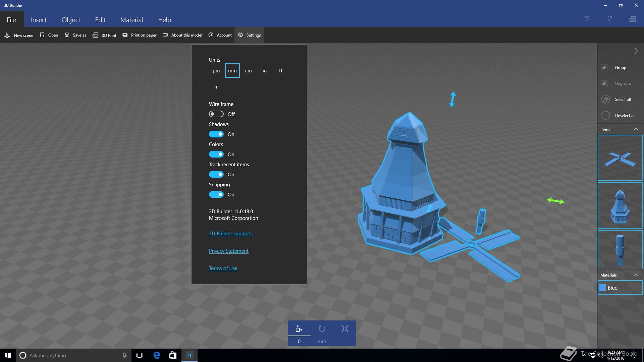The image size is (644, 362).
Task: Disable the Snapping switch
Action: pyautogui.click(x=216, y=194)
